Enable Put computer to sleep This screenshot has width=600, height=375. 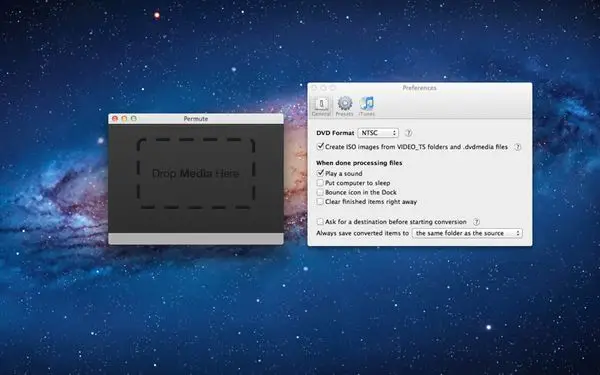click(x=320, y=183)
